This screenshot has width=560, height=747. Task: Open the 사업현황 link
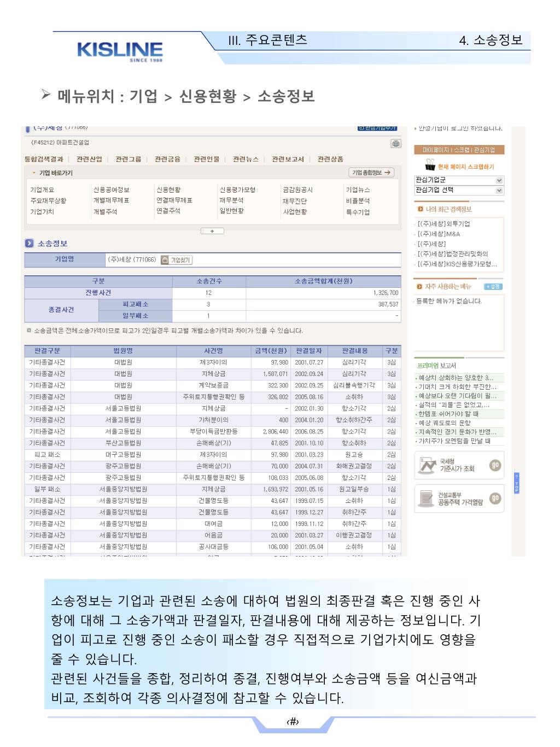click(295, 212)
